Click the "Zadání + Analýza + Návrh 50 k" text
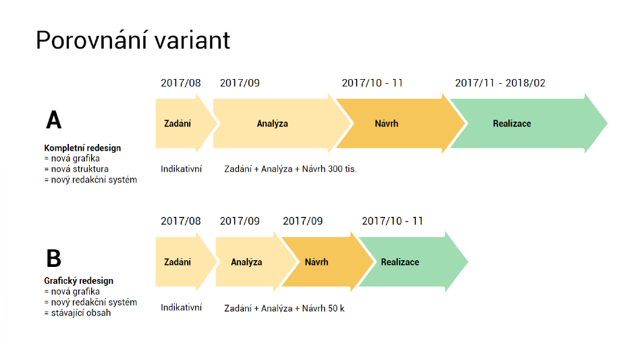Image resolution: width=644 pixels, height=348 pixels. [285, 308]
